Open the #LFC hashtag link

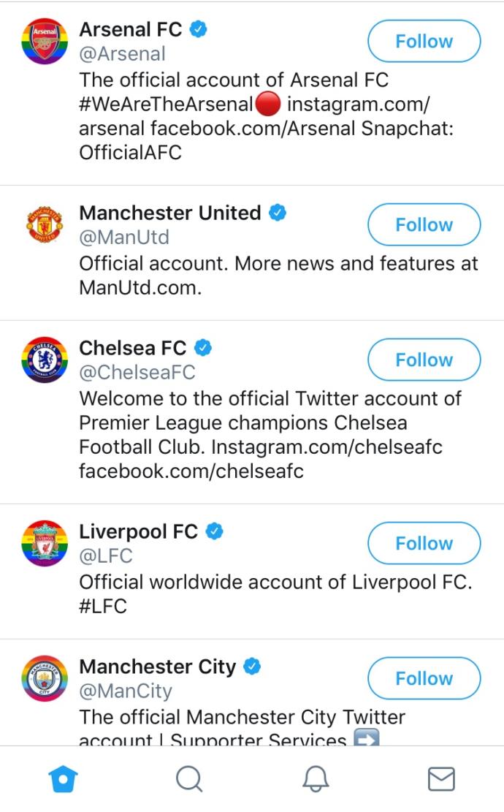(x=103, y=606)
